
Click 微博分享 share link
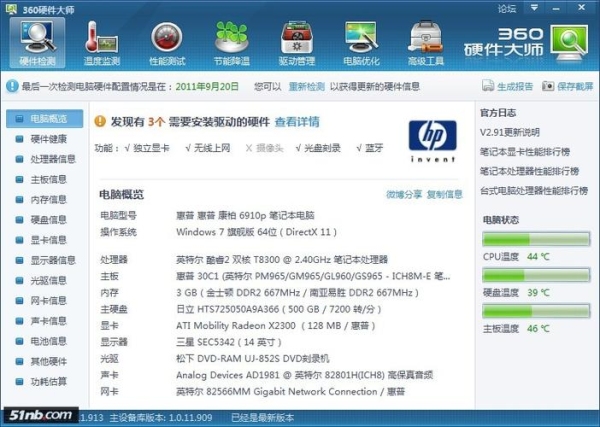click(404, 194)
